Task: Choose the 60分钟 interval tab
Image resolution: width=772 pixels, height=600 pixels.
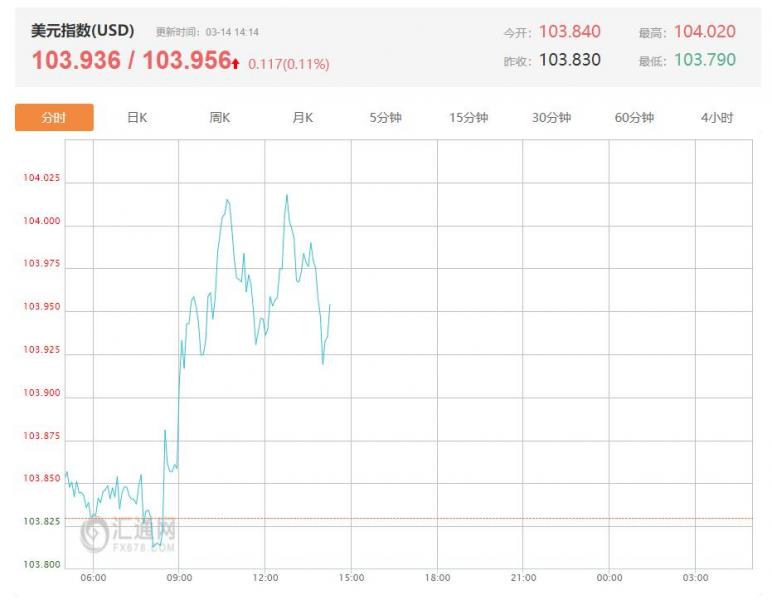Action: pyautogui.click(x=634, y=117)
